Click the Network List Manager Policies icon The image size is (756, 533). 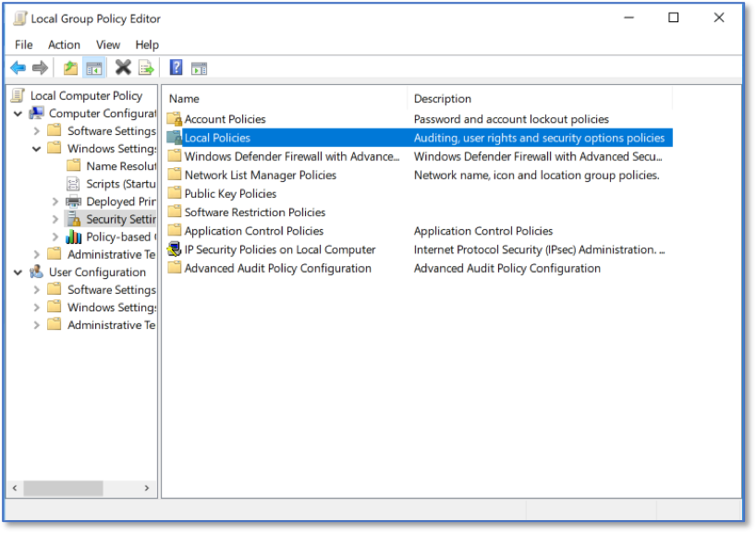[x=174, y=175]
